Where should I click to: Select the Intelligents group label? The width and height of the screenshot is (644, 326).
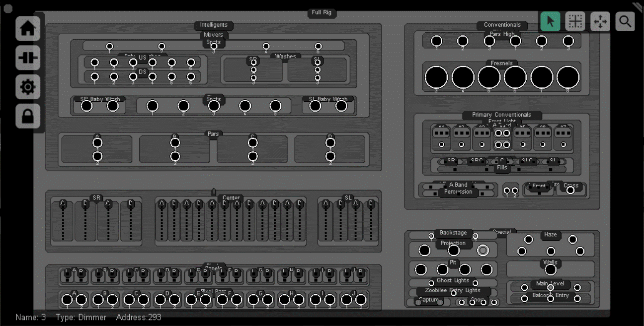[x=214, y=25]
